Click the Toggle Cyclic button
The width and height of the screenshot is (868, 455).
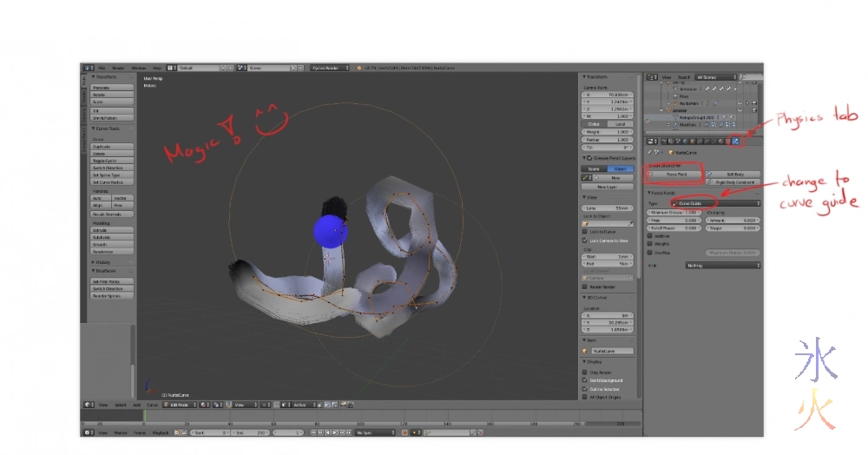tap(112, 161)
